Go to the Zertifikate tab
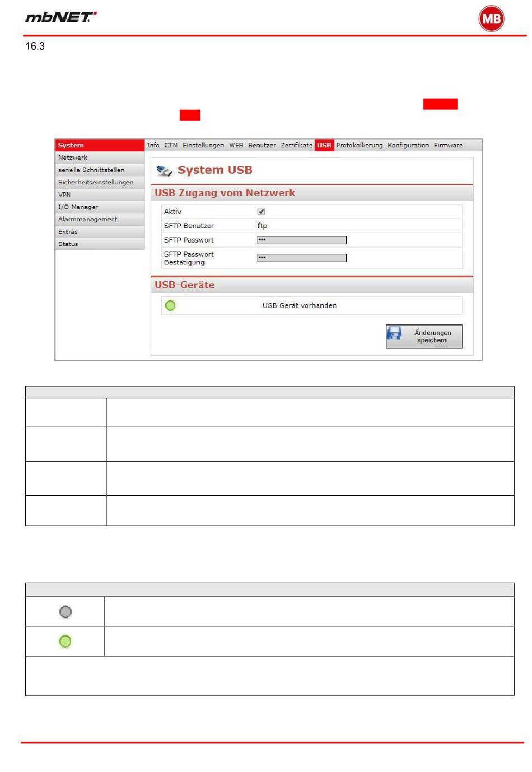This screenshot has height=772, width=532. [x=297, y=145]
